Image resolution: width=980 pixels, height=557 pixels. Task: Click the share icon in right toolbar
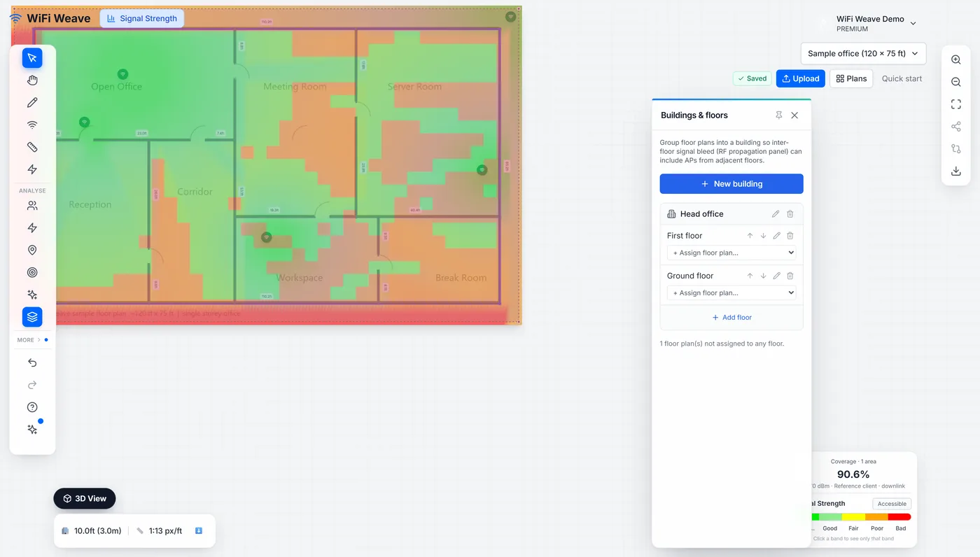click(x=956, y=127)
